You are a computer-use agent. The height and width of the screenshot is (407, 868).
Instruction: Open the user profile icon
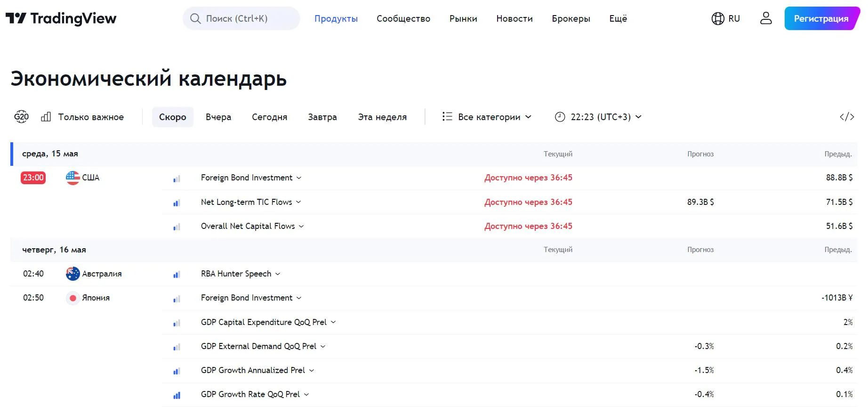click(x=766, y=18)
